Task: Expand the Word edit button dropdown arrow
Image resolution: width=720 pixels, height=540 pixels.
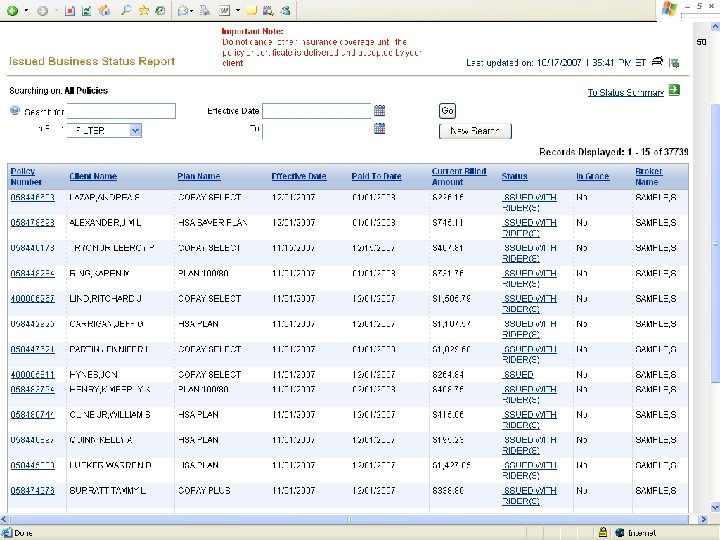Action: coord(238,10)
